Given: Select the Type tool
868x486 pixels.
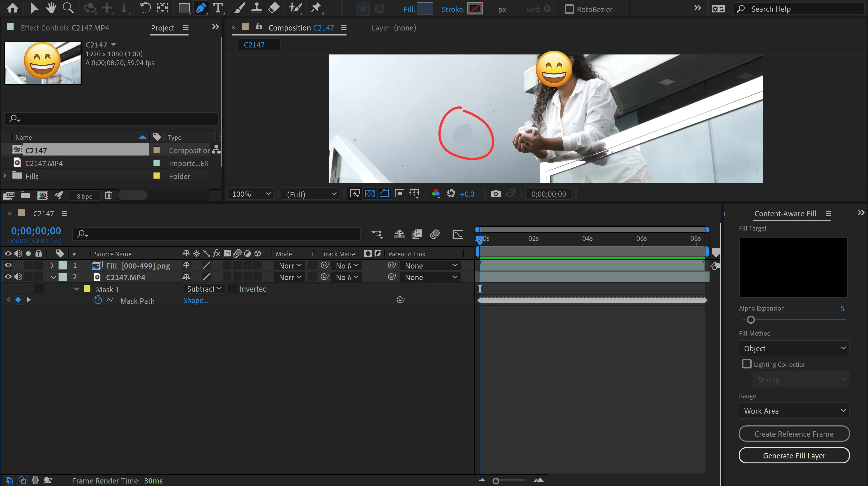Looking at the screenshot, I should [218, 8].
